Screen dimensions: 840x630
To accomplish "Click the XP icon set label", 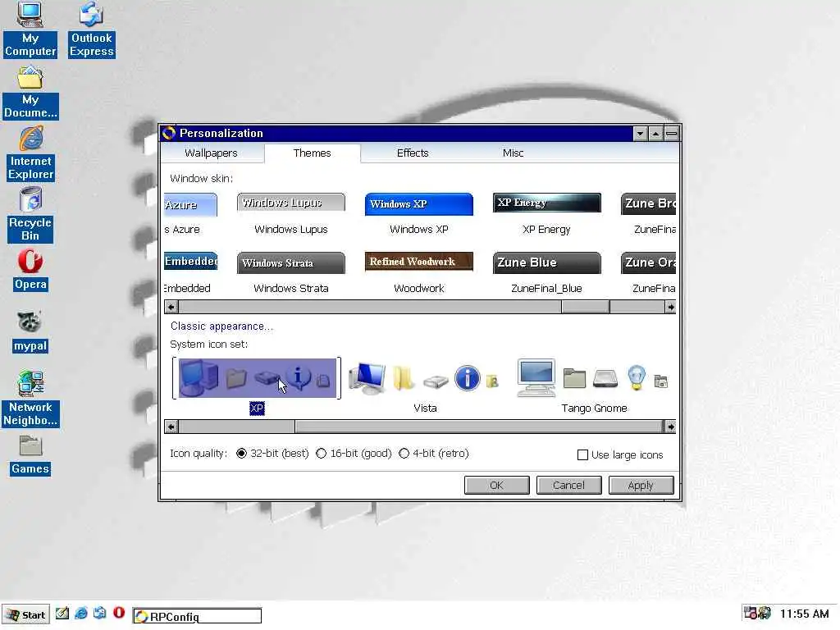I will [257, 409].
